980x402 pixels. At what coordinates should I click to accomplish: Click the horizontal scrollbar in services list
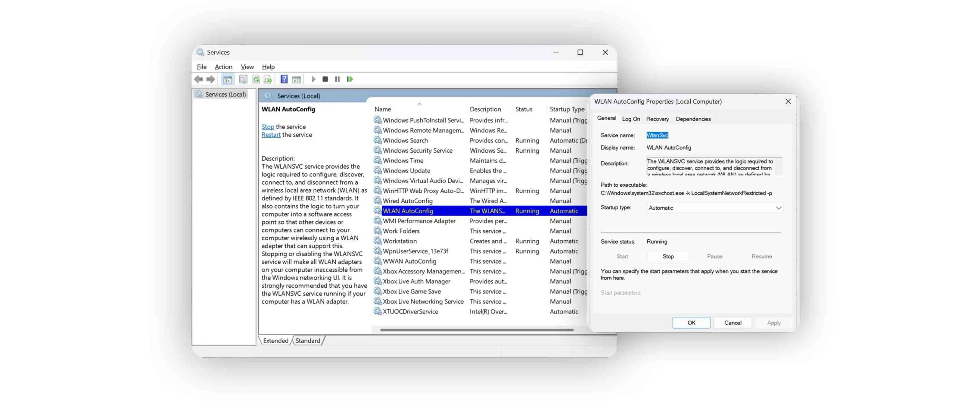pyautogui.click(x=477, y=330)
